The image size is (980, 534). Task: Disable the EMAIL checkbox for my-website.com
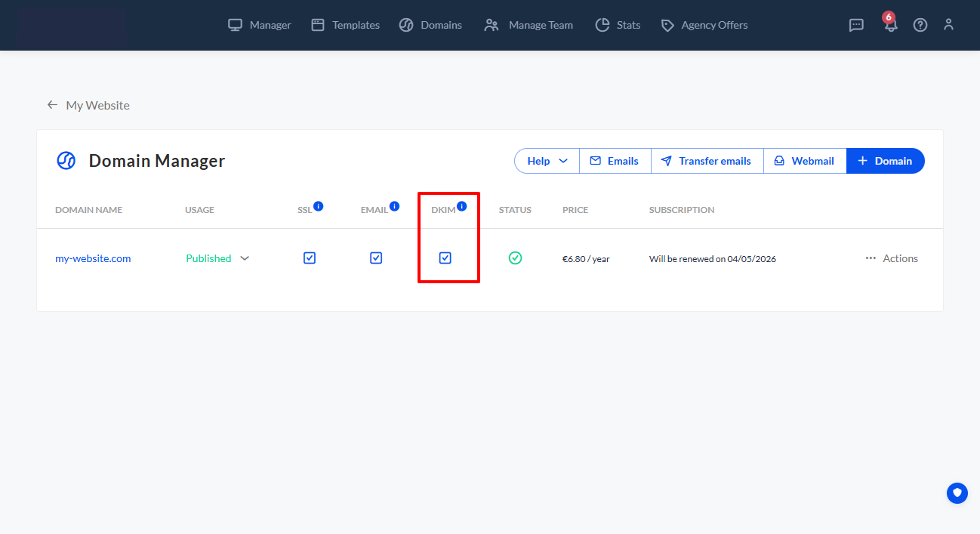click(x=375, y=258)
